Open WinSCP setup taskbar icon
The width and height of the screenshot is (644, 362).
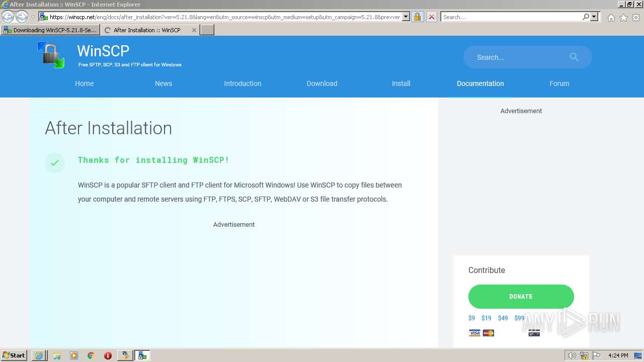pos(125,355)
